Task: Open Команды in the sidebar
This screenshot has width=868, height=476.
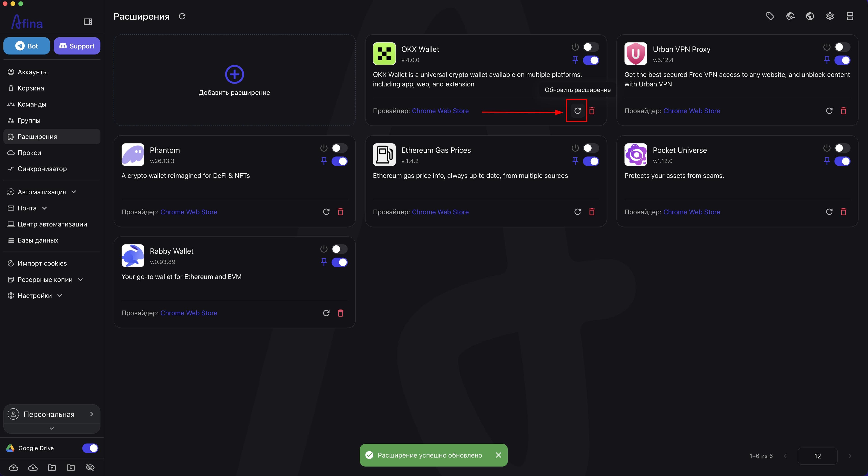Action: pos(52,104)
